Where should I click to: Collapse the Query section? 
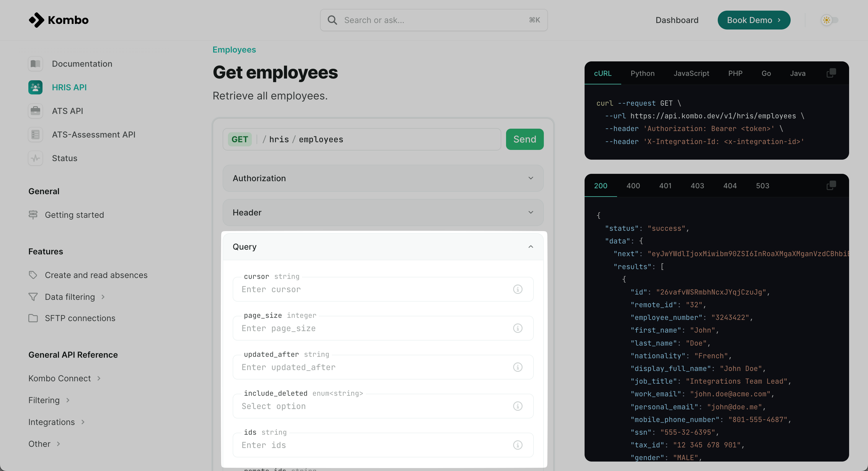point(383,247)
